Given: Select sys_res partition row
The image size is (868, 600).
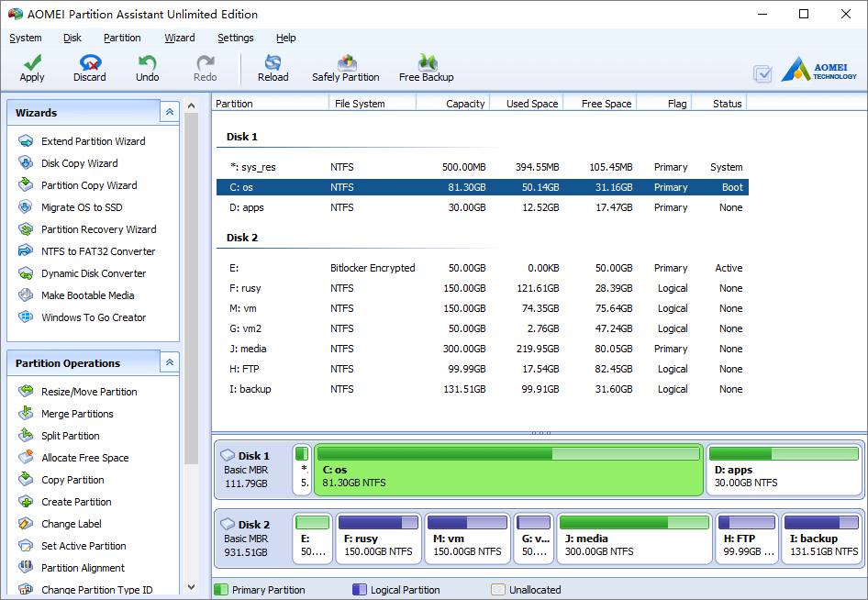Looking at the screenshot, I should pos(482,167).
